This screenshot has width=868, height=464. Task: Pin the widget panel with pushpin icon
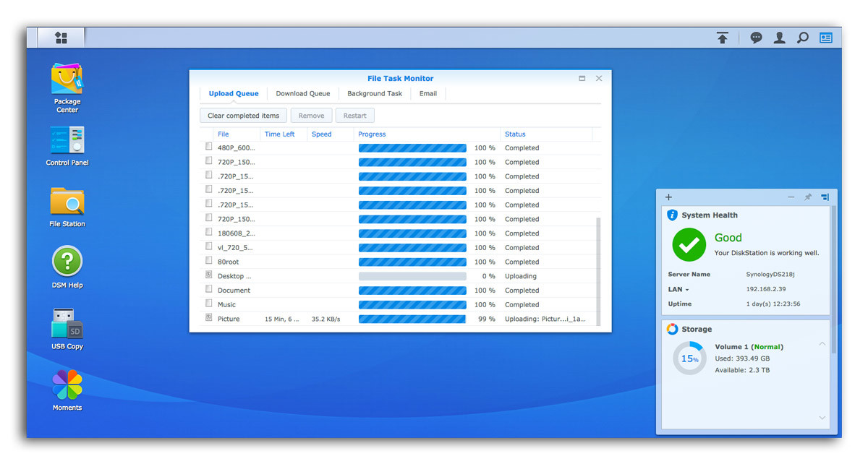(x=808, y=197)
